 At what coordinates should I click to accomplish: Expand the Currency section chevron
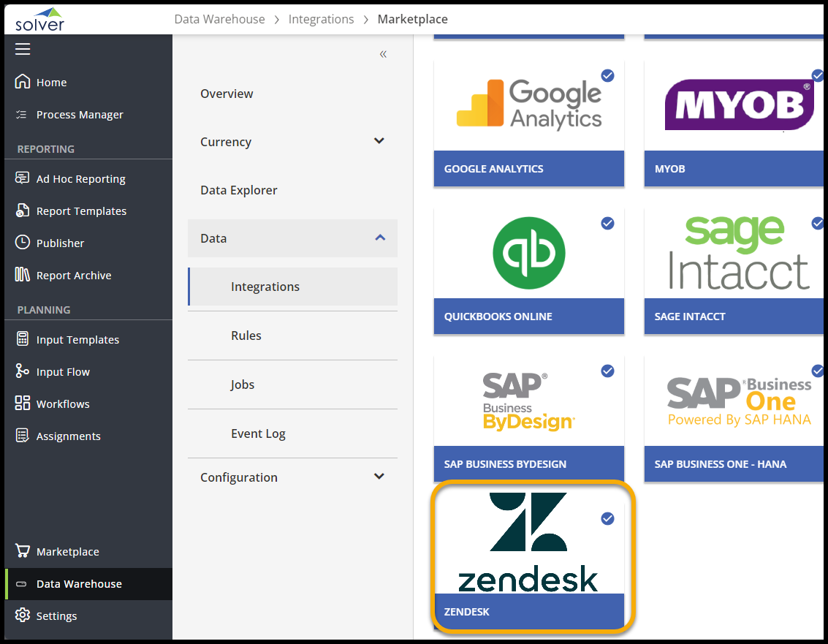pyautogui.click(x=379, y=141)
